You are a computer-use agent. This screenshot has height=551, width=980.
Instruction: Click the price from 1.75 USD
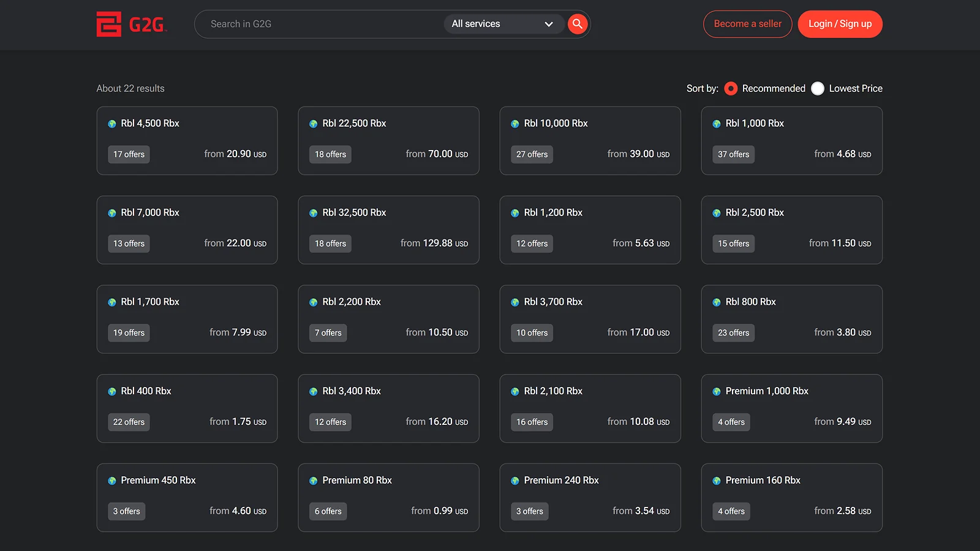pos(238,422)
